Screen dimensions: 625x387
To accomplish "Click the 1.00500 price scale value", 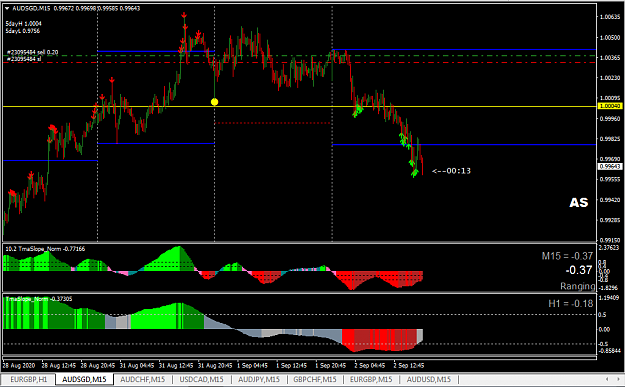I will pos(610,37).
